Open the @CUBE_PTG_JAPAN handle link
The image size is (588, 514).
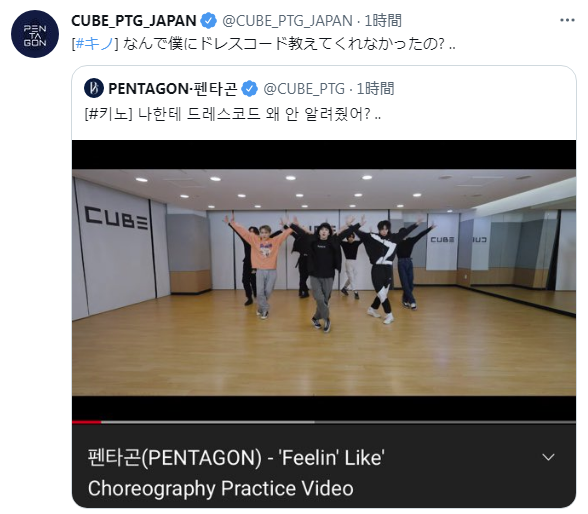tap(287, 21)
